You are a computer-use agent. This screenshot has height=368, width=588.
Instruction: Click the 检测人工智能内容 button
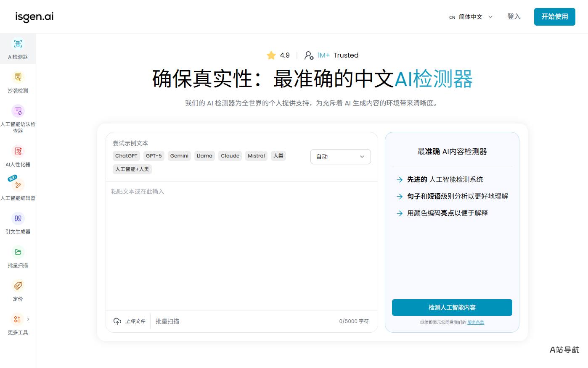452,308
